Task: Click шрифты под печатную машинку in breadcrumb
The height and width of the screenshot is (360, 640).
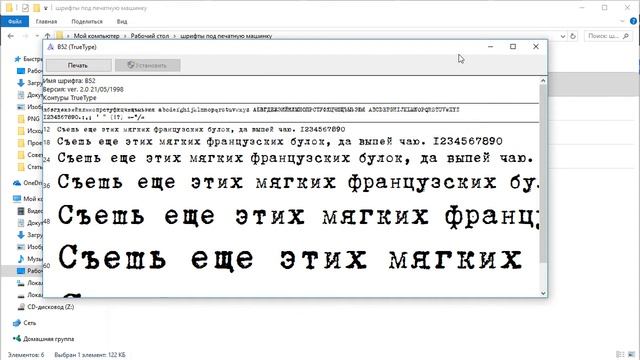Action: [226, 36]
